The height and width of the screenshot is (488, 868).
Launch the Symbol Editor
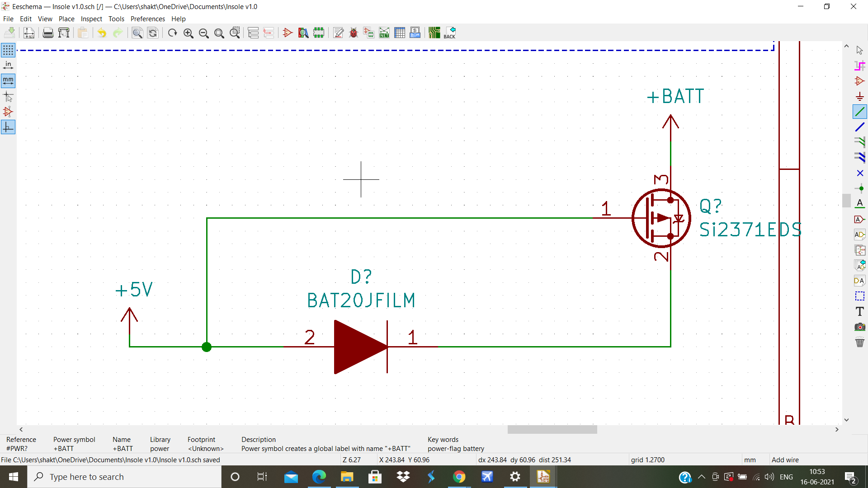tap(288, 33)
